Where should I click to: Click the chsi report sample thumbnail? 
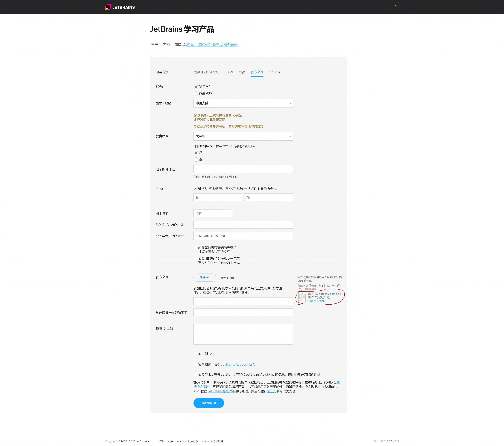(x=302, y=297)
